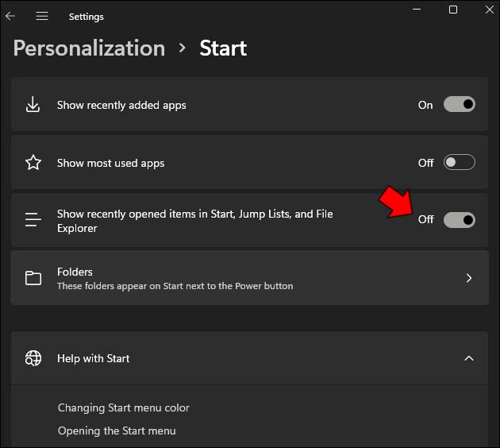
Task: Open Changing Start menu color link
Action: click(x=124, y=407)
